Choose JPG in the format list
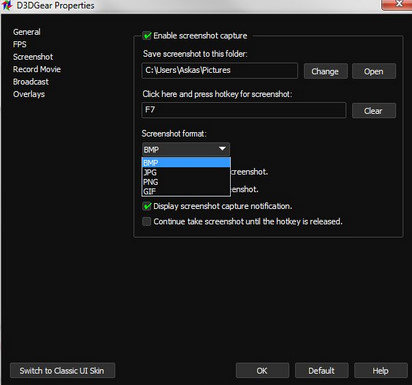The height and width of the screenshot is (385, 412). (x=186, y=172)
